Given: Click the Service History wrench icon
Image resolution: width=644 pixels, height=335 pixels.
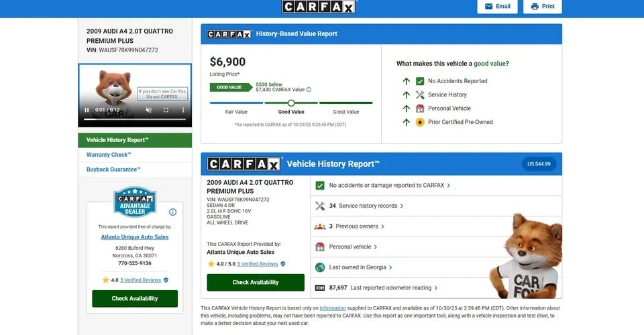Looking at the screenshot, I should click(x=420, y=94).
